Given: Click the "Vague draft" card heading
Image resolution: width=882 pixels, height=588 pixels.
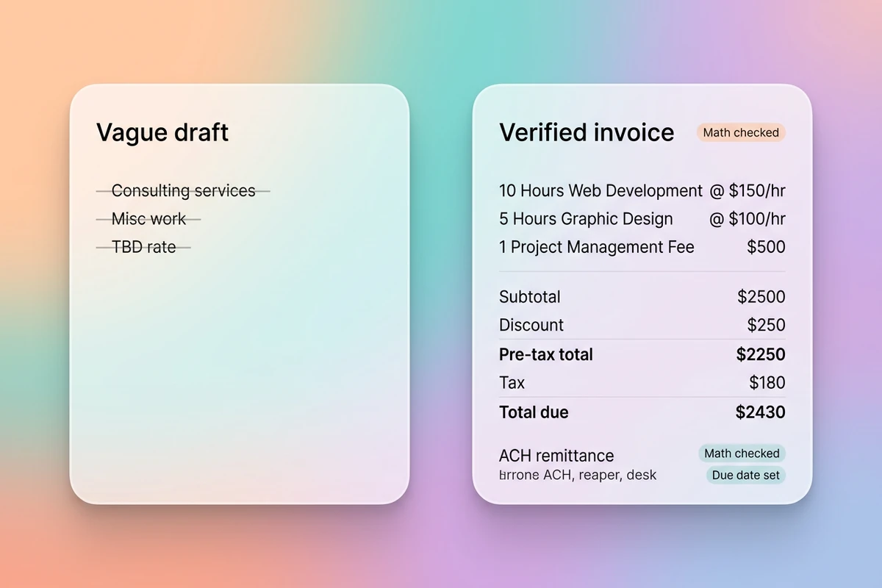Looking at the screenshot, I should pyautogui.click(x=162, y=133).
